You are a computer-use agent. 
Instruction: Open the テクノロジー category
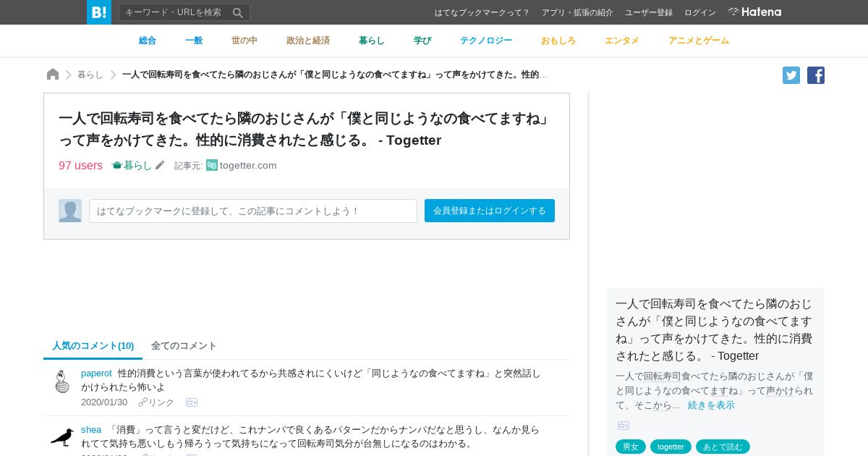486,41
